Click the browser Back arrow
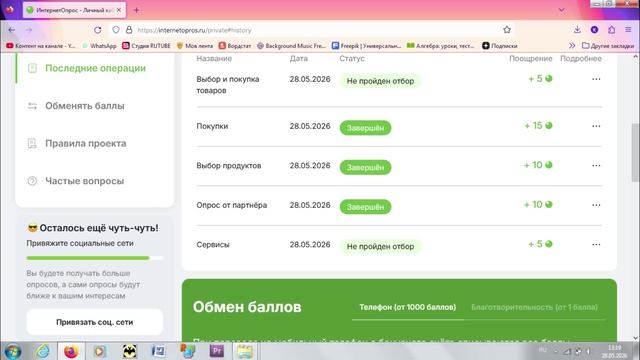Image resolution: width=640 pixels, height=360 pixels. point(11,30)
